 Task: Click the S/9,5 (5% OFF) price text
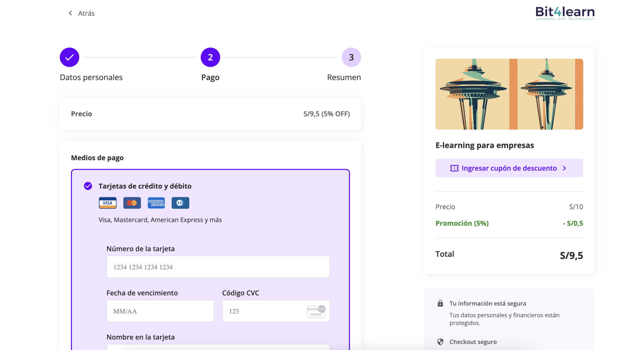tap(327, 114)
